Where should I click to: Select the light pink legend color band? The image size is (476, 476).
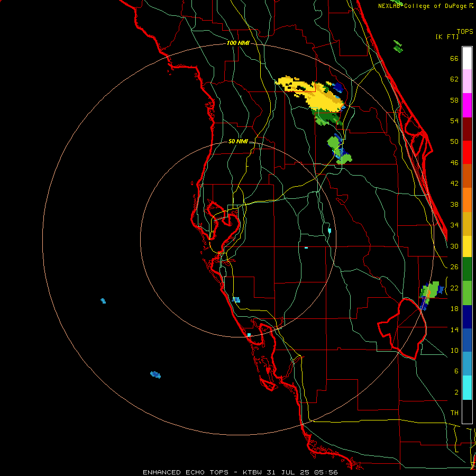point(467,81)
